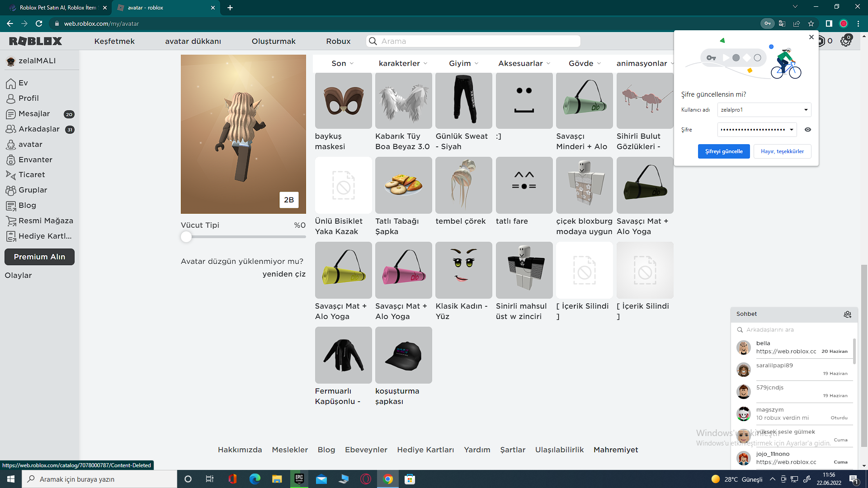Image resolution: width=868 pixels, height=488 pixels.
Task: Close the password update popup
Action: coord(811,37)
